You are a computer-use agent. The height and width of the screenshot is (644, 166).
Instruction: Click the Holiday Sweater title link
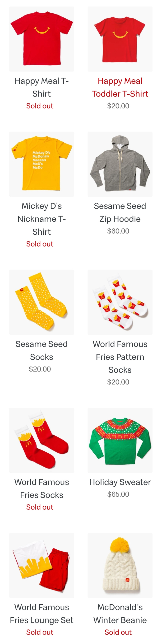[120, 482]
